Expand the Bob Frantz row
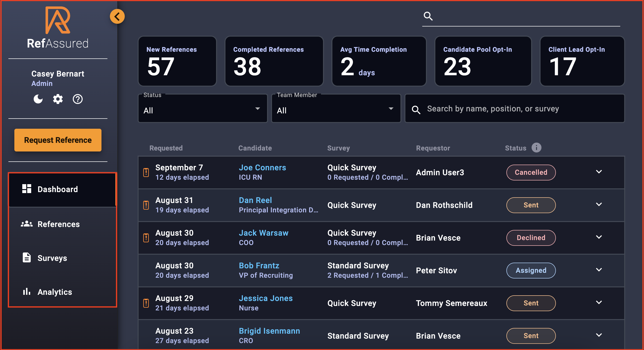644x350 pixels. pos(599,270)
